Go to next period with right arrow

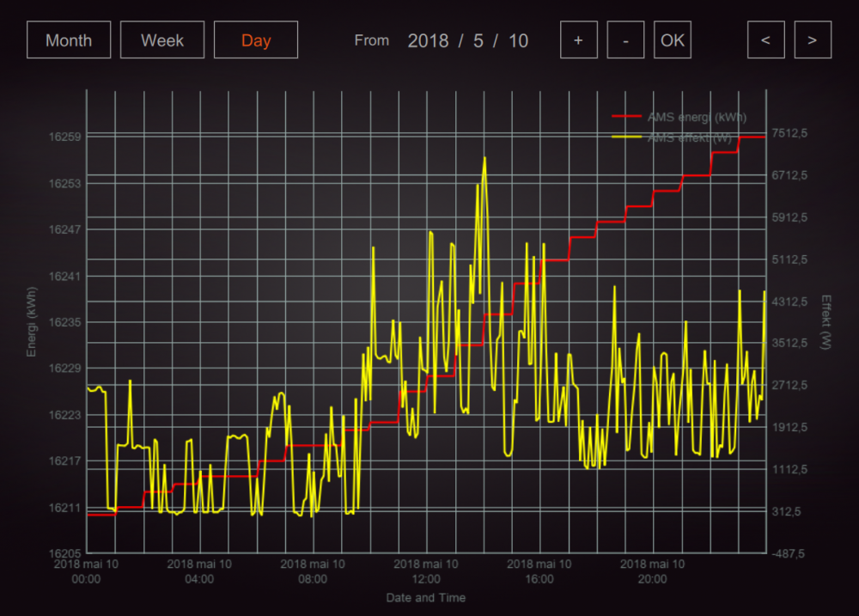[x=813, y=40]
